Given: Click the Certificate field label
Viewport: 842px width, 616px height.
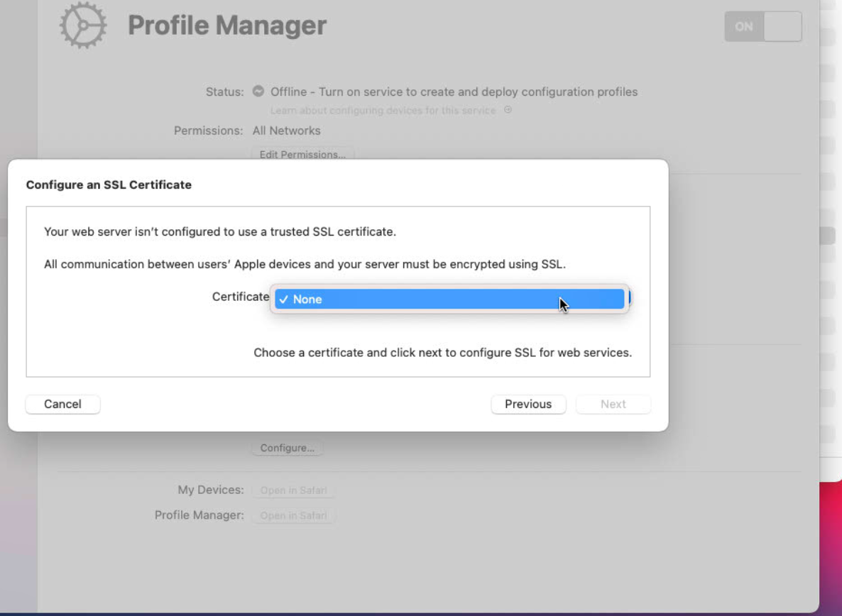Looking at the screenshot, I should click(240, 297).
